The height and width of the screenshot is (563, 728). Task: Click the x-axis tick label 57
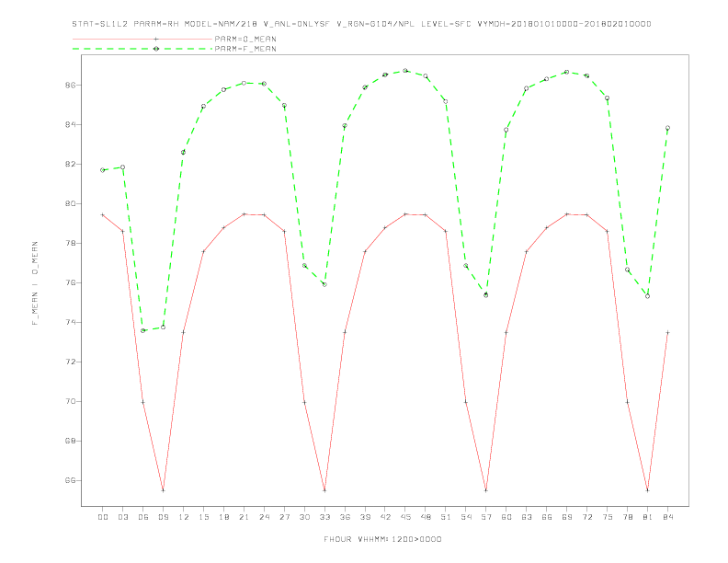[x=486, y=517]
